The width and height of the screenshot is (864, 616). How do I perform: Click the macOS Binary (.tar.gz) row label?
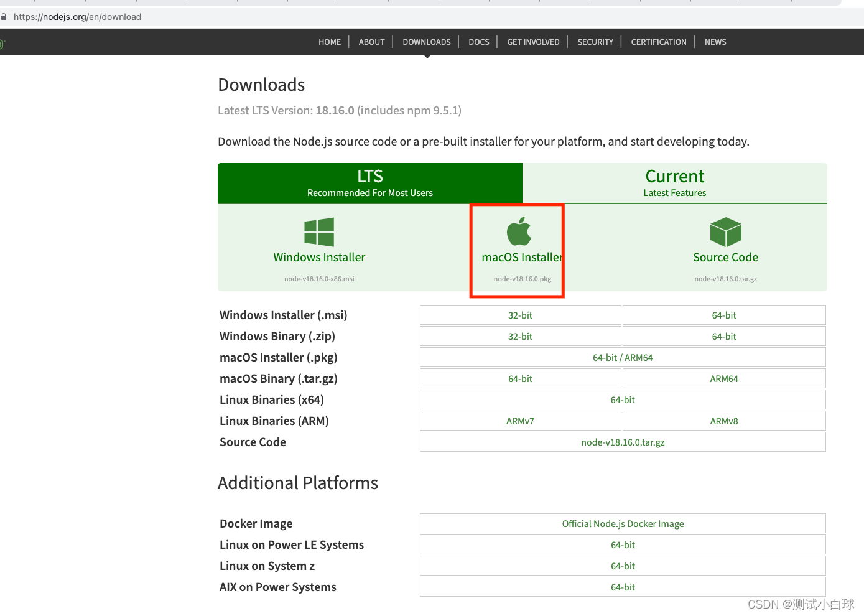(279, 378)
